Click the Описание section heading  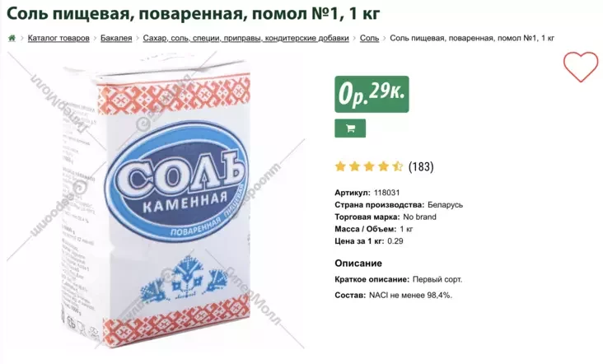coord(358,264)
